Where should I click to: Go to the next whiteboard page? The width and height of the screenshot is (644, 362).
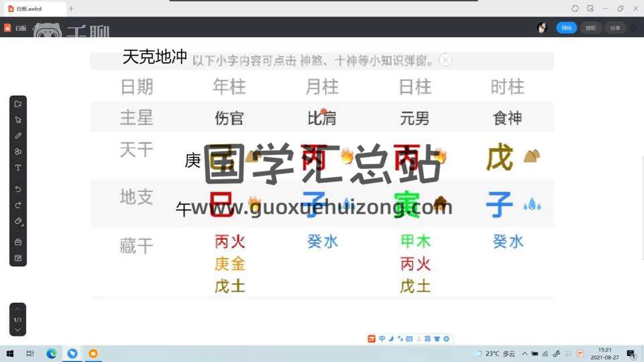pyautogui.click(x=18, y=329)
